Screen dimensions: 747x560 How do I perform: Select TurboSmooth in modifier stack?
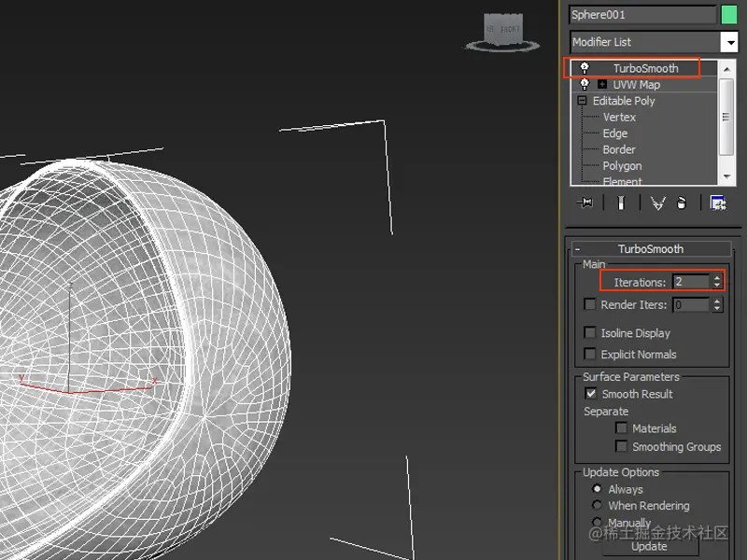pyautogui.click(x=645, y=68)
